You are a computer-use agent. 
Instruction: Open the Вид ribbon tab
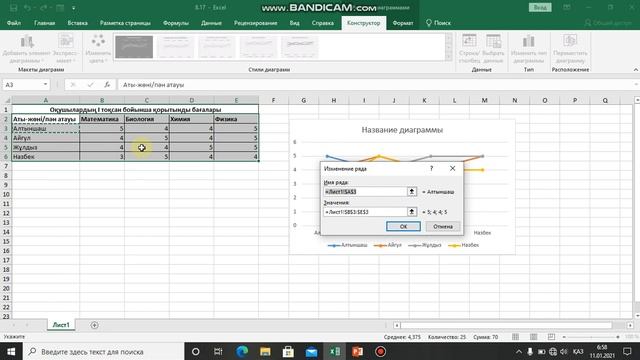tap(295, 23)
